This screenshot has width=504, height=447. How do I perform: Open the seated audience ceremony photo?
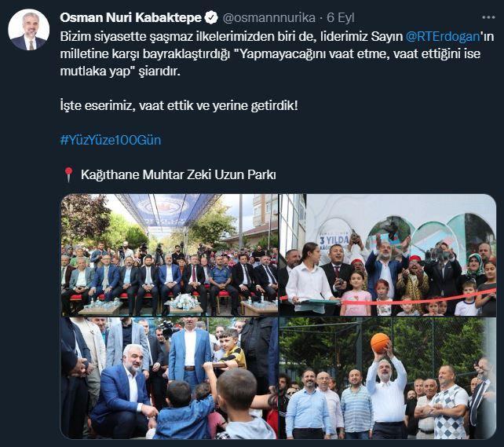[x=170, y=255]
